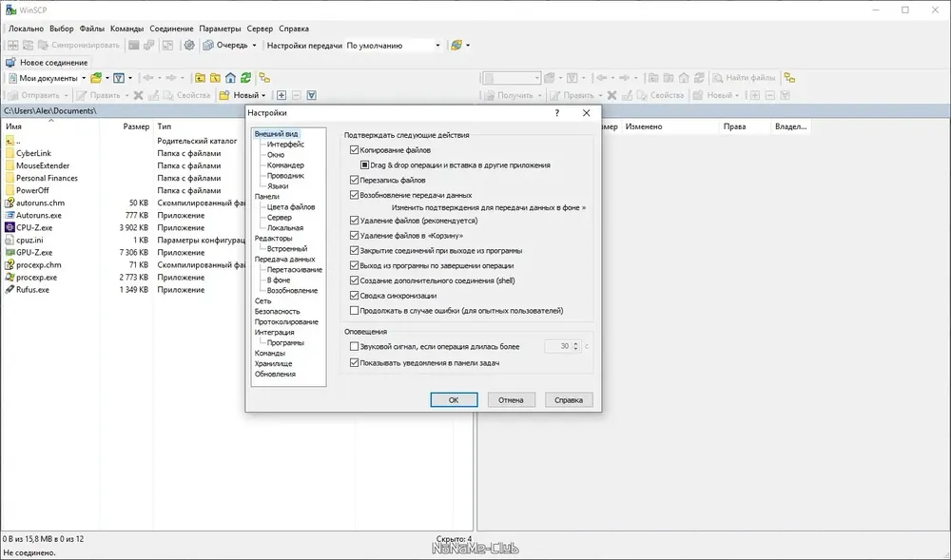Viewport: 951px width, 560px height.
Task: Select Безопасность in settings tree
Action: pyautogui.click(x=277, y=311)
